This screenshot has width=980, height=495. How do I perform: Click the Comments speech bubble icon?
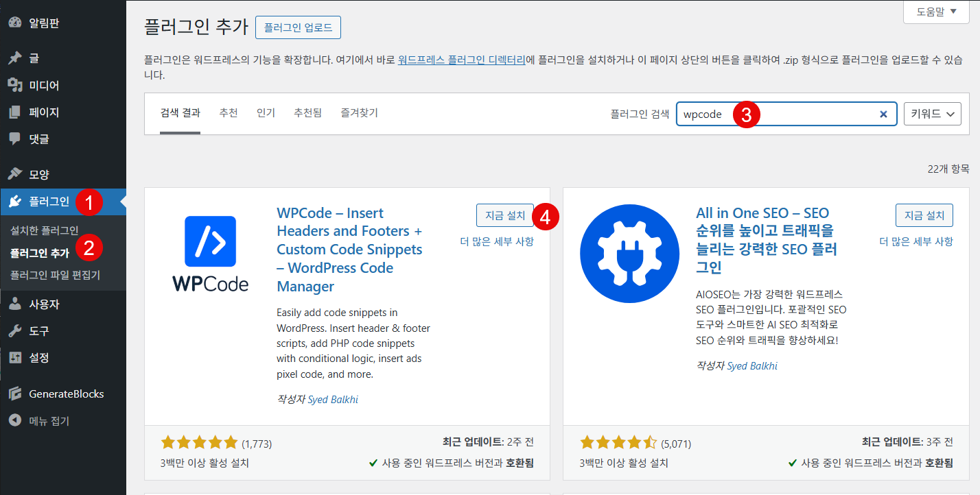(x=15, y=138)
